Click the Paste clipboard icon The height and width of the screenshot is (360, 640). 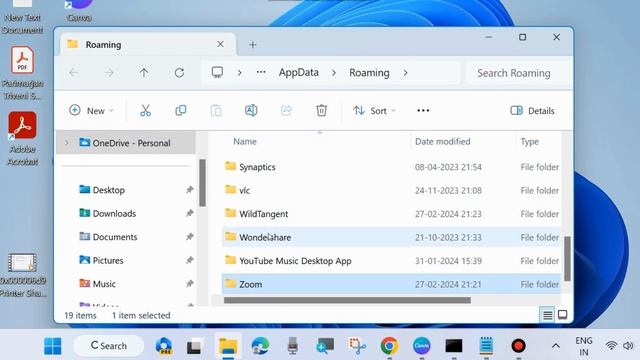pyautogui.click(x=216, y=111)
